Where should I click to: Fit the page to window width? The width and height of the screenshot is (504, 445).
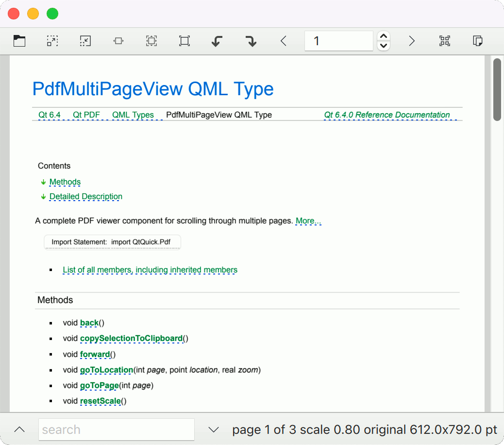[118, 41]
